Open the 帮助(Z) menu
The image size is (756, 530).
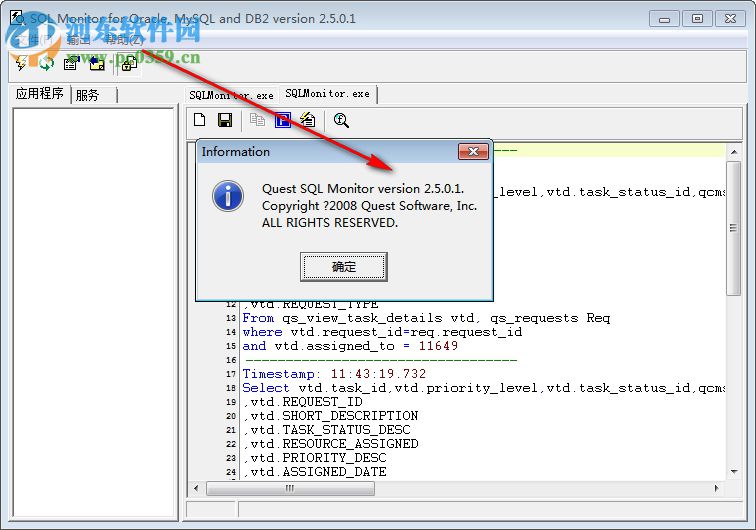coord(124,40)
